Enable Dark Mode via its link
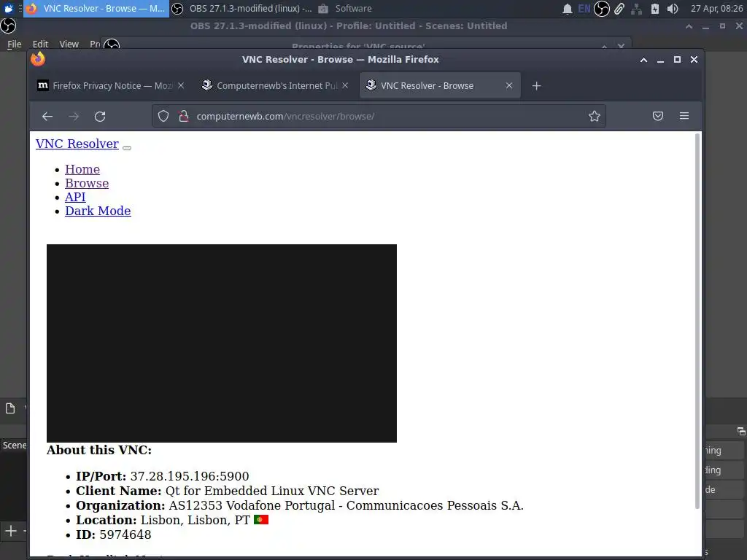 coord(98,211)
